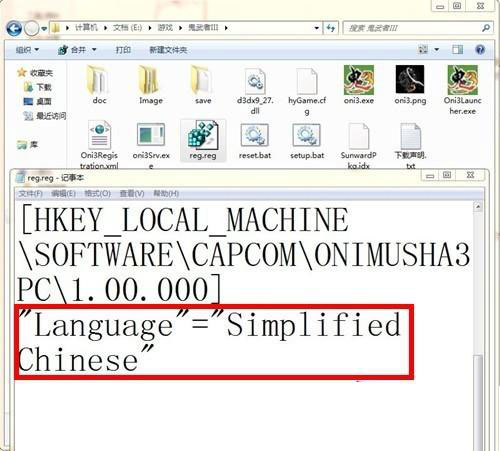The width and height of the screenshot is (500, 451).
Task: Click Notepad scrollbar up arrow
Action: 478,207
